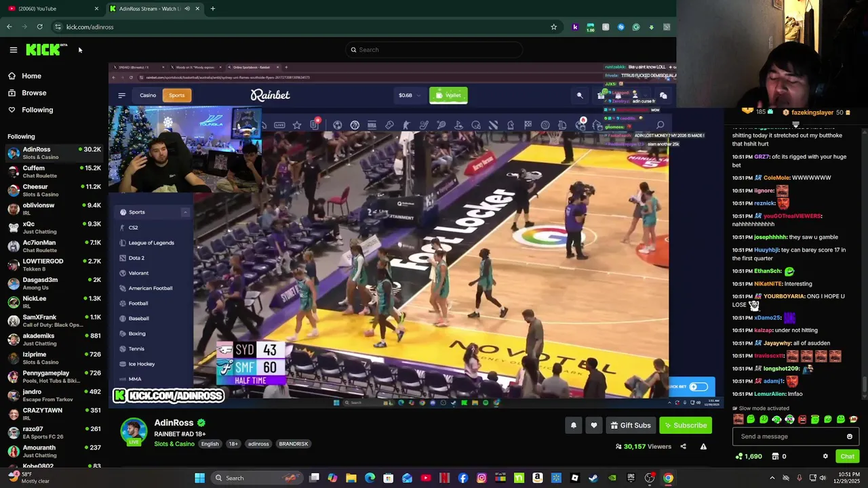Open Steam from the taskbar

(593, 478)
